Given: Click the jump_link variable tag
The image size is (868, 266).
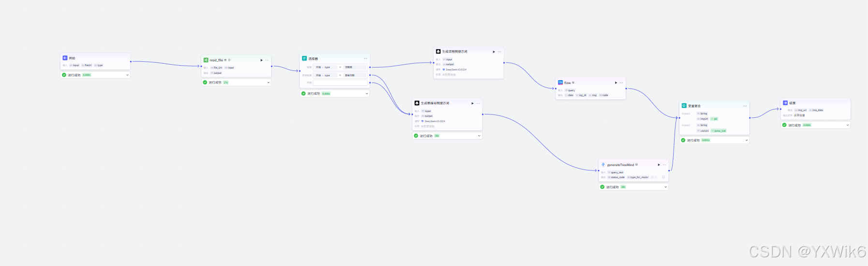Looking at the screenshot, I should coord(719,131).
